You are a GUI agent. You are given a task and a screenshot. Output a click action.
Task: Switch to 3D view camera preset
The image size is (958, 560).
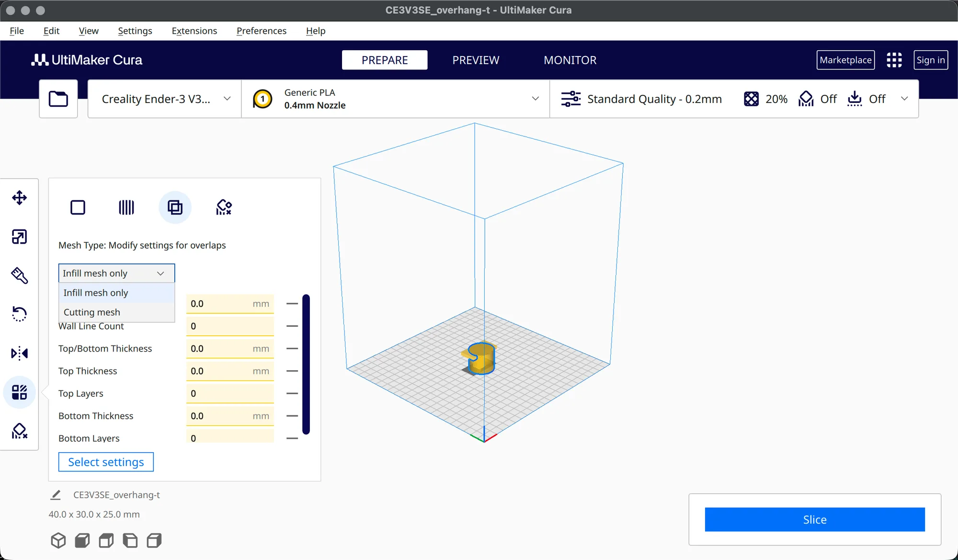(58, 540)
